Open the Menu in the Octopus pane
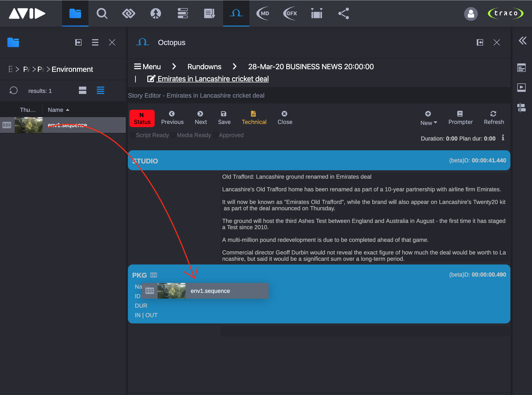 [147, 67]
